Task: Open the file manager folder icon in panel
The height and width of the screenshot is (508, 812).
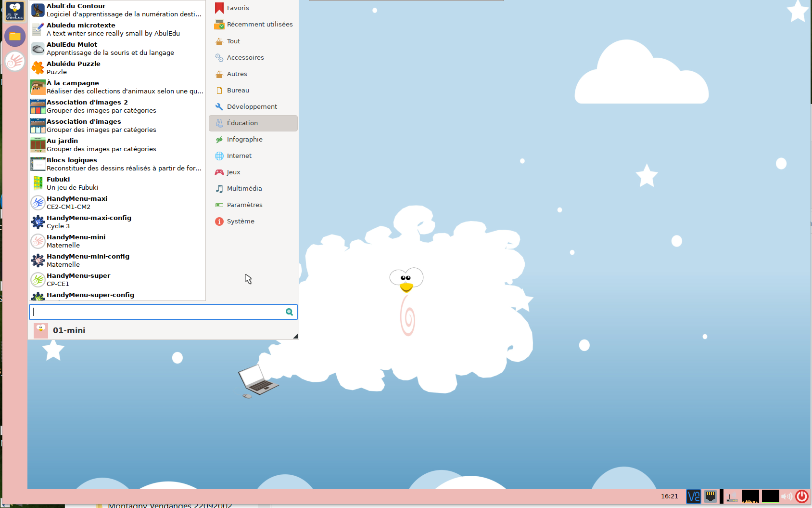Action: [15, 36]
